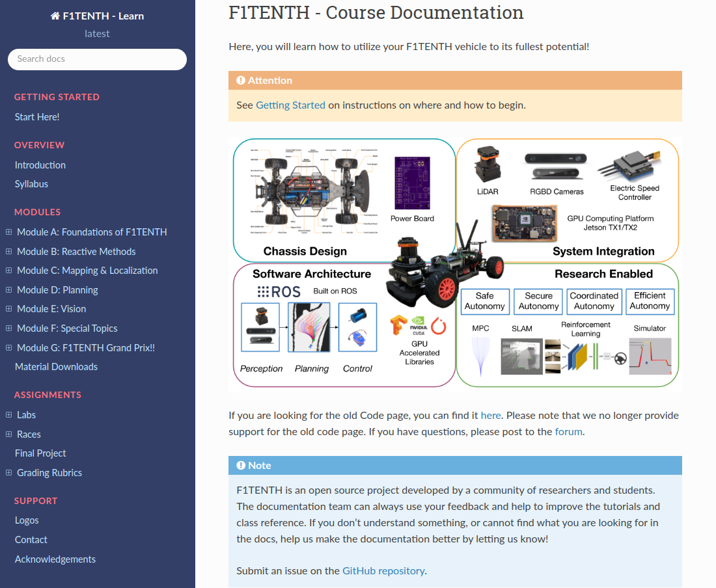The width and height of the screenshot is (716, 588).
Task: Click the MODULES section heading
Action: pyautogui.click(x=38, y=212)
